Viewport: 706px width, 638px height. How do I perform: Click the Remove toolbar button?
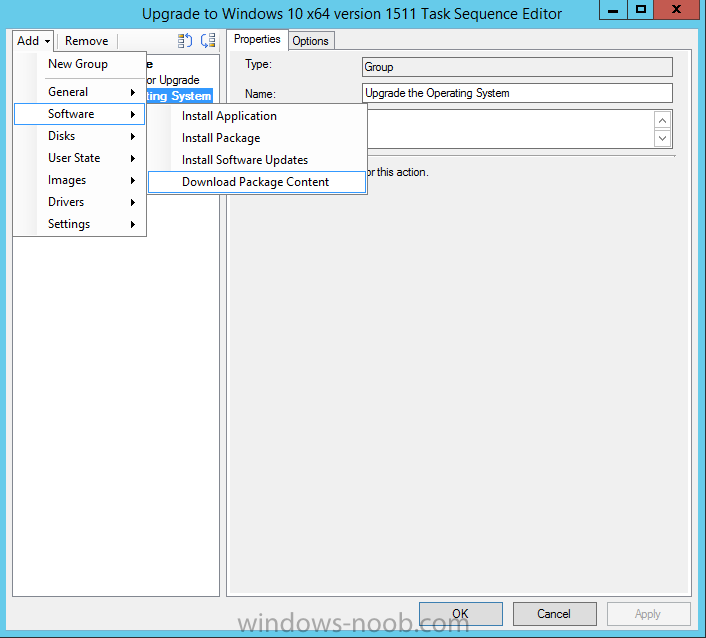pos(86,41)
